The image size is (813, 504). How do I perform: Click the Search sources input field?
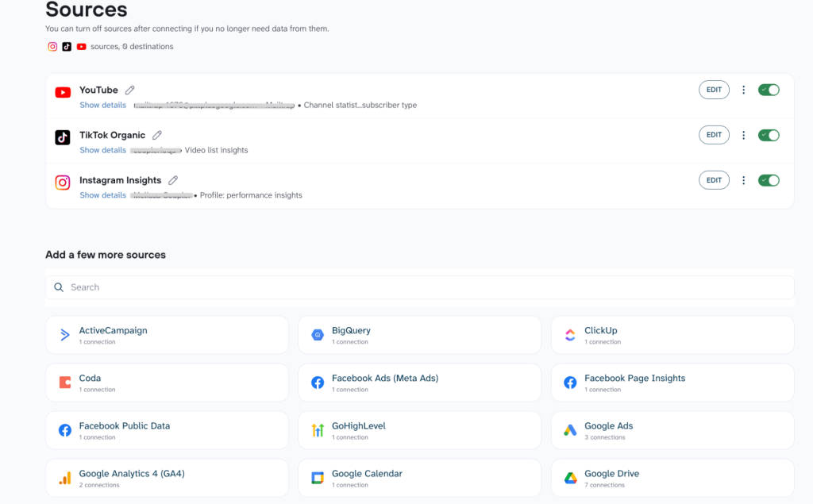[x=420, y=287]
